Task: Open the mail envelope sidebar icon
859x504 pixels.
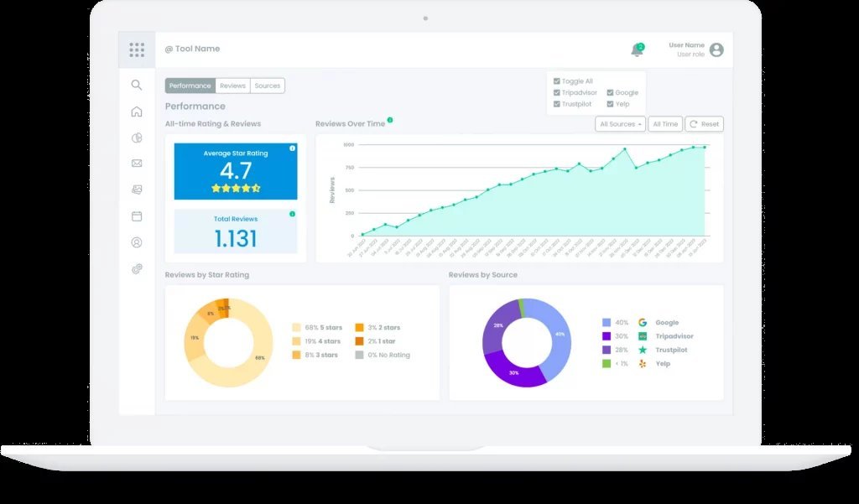Action: [137, 164]
